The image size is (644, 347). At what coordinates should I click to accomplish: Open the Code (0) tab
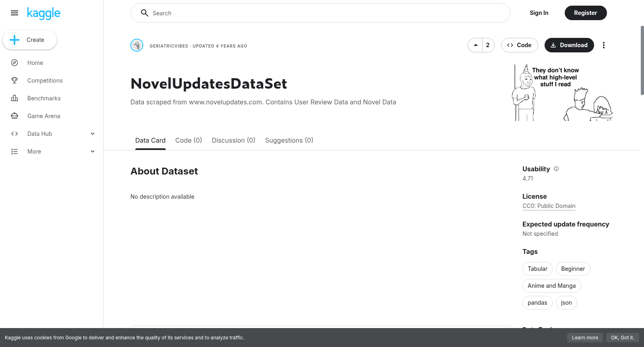click(189, 140)
